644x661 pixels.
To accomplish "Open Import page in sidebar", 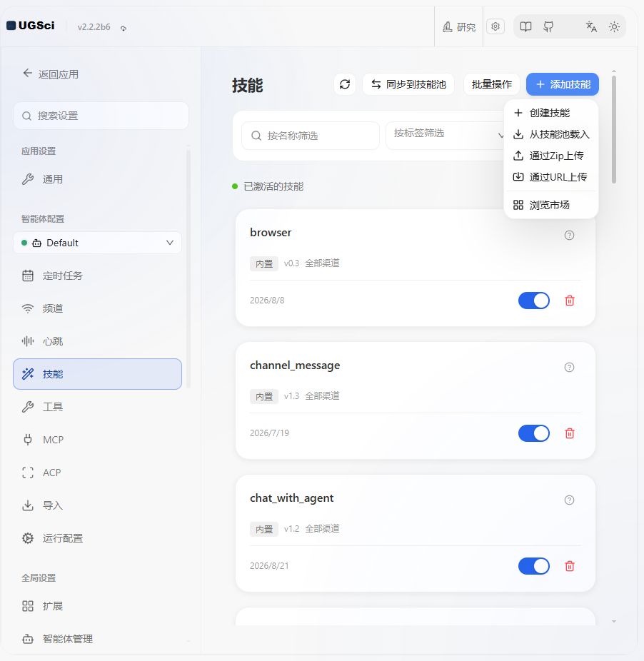I will 97,505.
